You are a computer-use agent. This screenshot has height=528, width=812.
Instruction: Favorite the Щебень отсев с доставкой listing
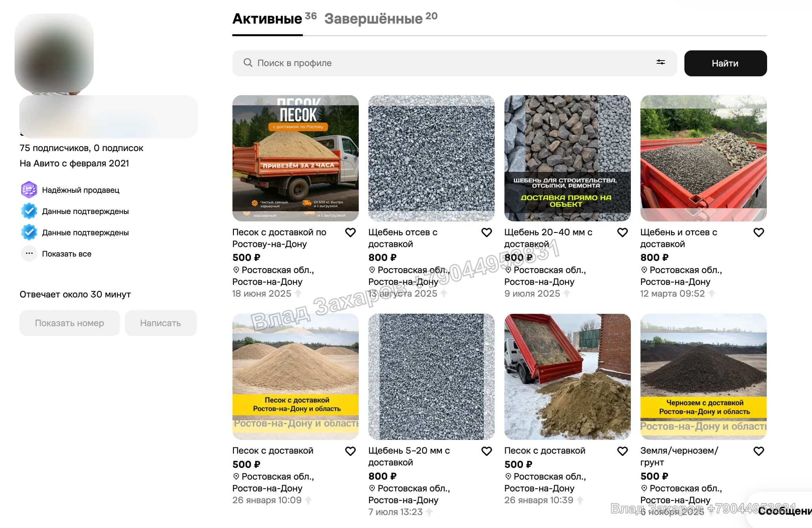click(486, 233)
